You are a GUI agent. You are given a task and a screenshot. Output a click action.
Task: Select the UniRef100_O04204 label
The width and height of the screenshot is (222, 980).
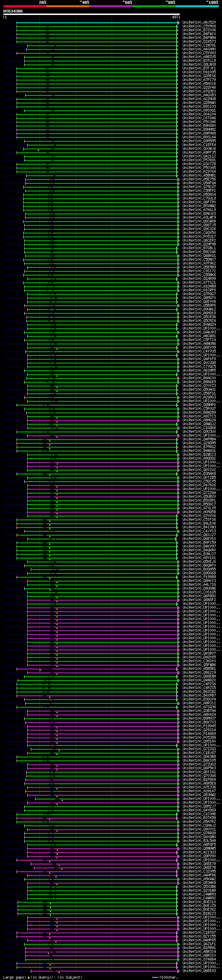tap(199, 114)
